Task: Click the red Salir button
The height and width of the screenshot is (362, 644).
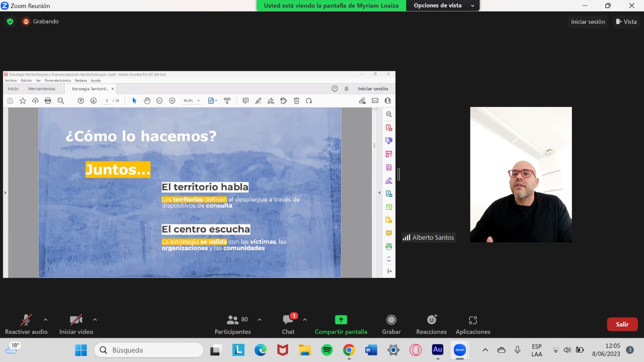Action: (x=622, y=324)
